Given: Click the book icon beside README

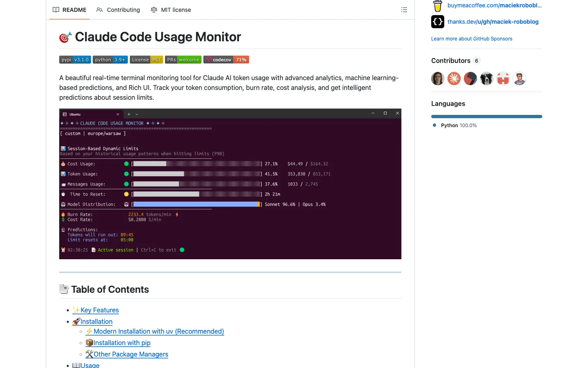Looking at the screenshot, I should 56,10.
